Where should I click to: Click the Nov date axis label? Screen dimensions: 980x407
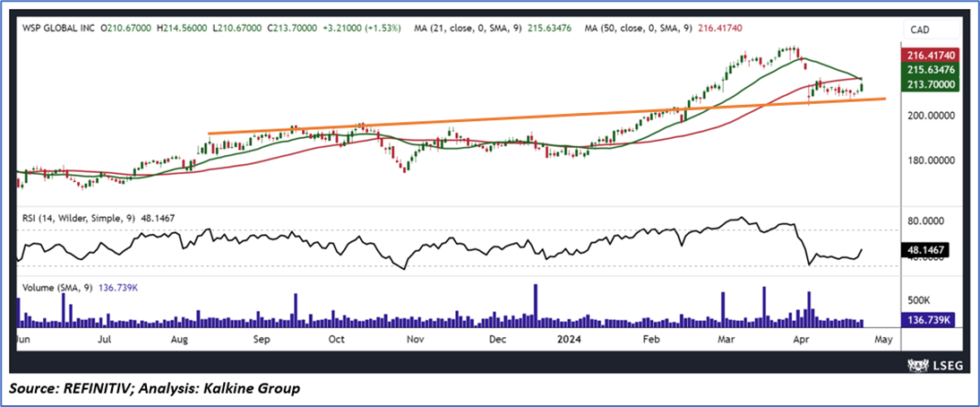415,340
